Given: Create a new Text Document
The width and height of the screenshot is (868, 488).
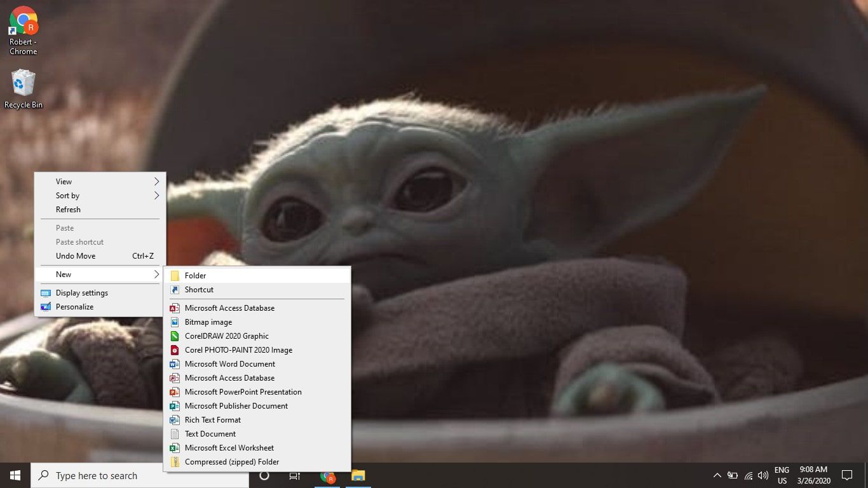Looking at the screenshot, I should [210, 434].
